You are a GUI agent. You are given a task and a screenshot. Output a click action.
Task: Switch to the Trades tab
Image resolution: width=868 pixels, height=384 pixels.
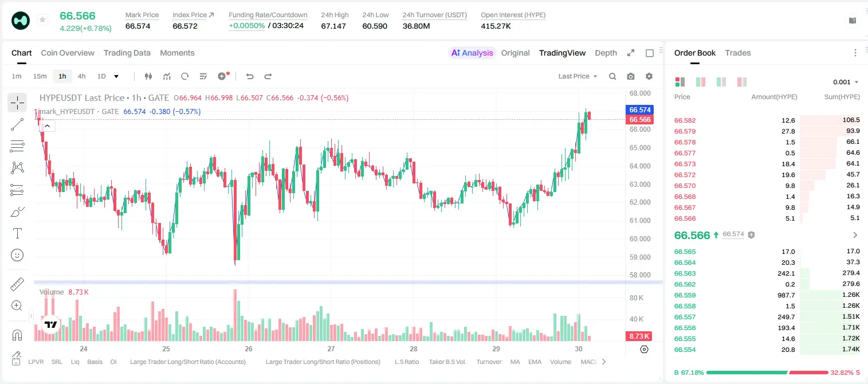coord(738,53)
